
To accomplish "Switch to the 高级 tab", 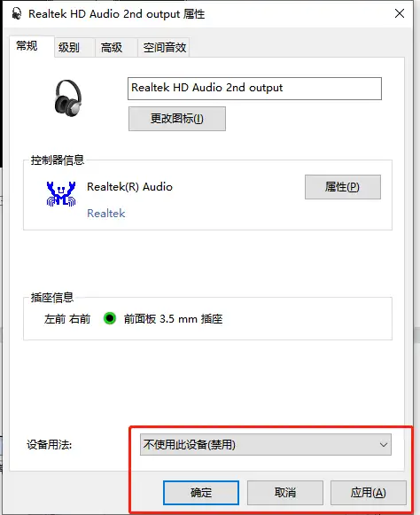I will coord(112,48).
